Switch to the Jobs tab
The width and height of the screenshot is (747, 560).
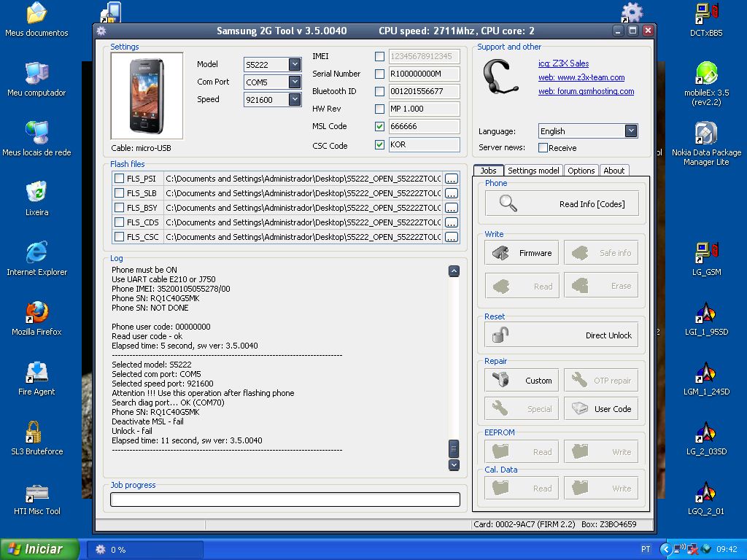coord(488,171)
